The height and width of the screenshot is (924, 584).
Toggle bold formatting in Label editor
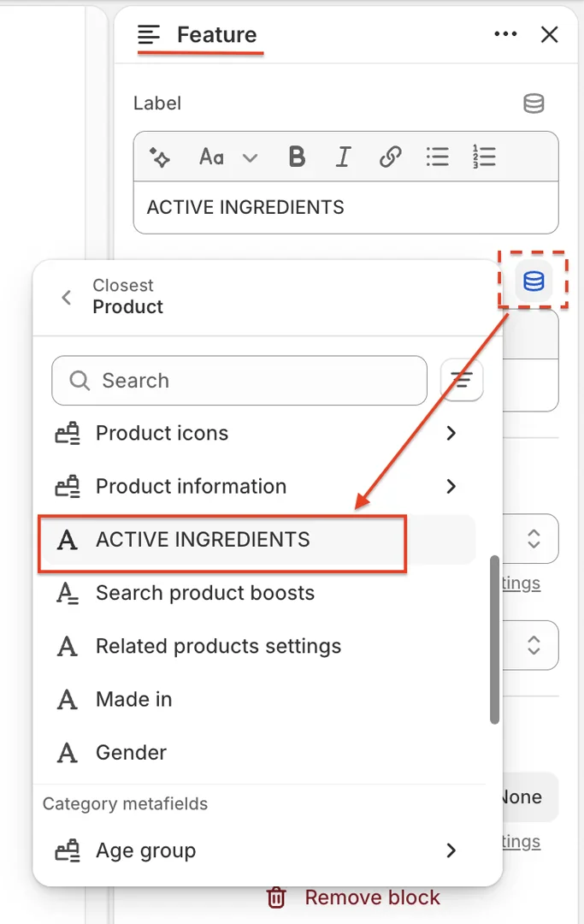297,157
